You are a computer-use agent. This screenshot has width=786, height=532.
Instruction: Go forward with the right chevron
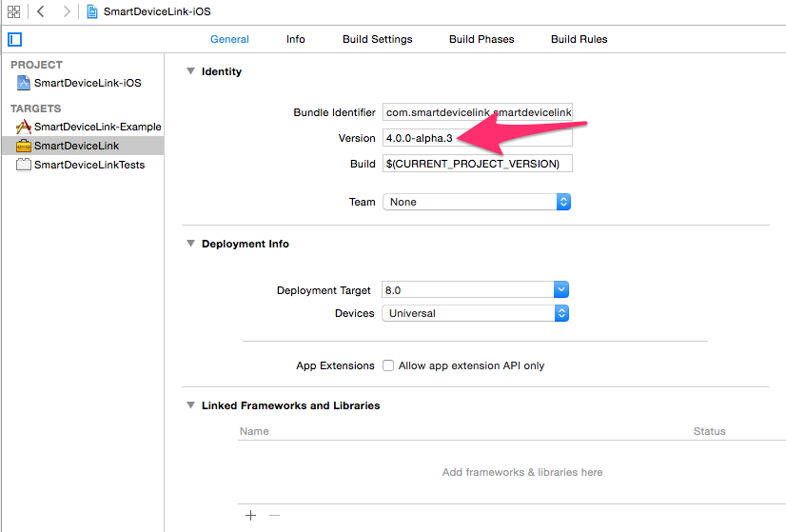coord(67,11)
